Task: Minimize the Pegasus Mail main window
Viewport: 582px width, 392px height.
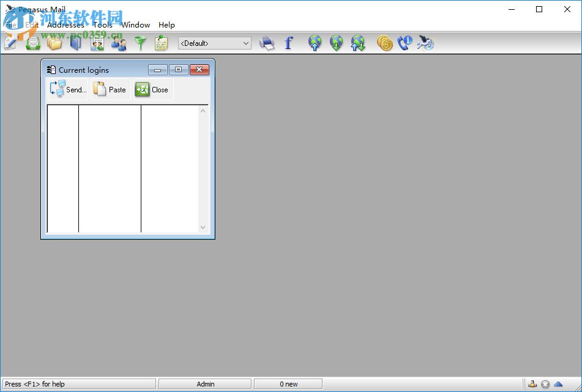Action: (512, 9)
